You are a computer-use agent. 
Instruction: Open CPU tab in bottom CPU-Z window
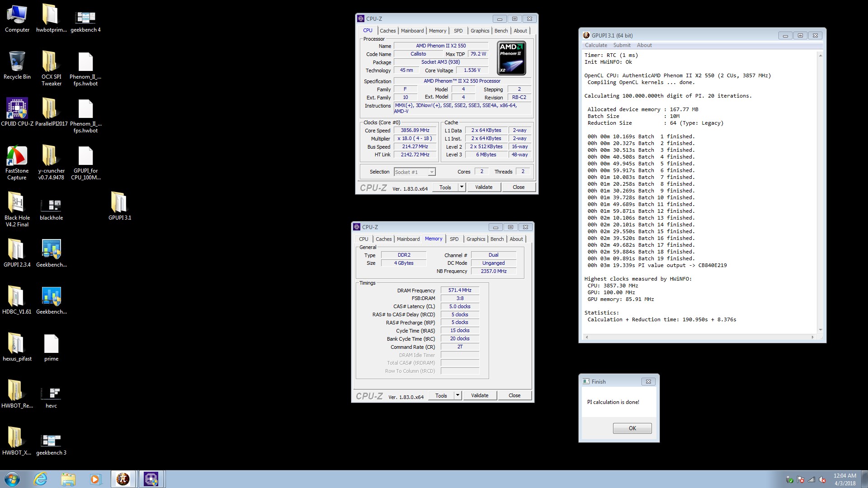pos(363,239)
